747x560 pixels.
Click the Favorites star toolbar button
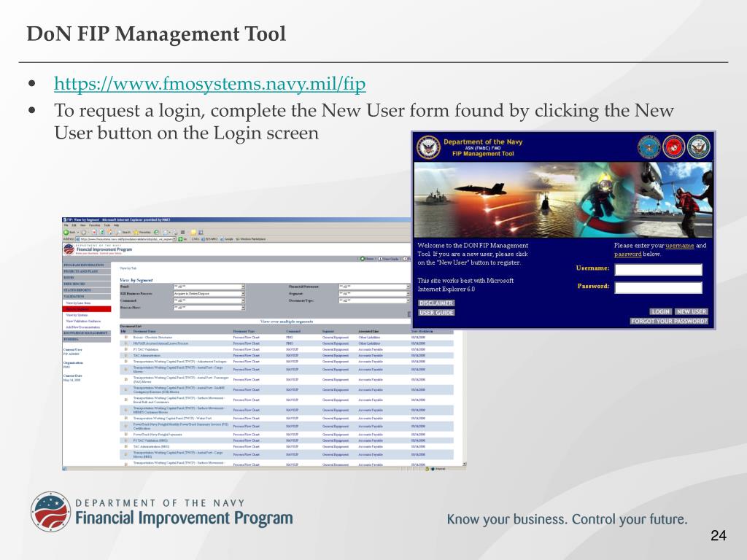(142, 233)
